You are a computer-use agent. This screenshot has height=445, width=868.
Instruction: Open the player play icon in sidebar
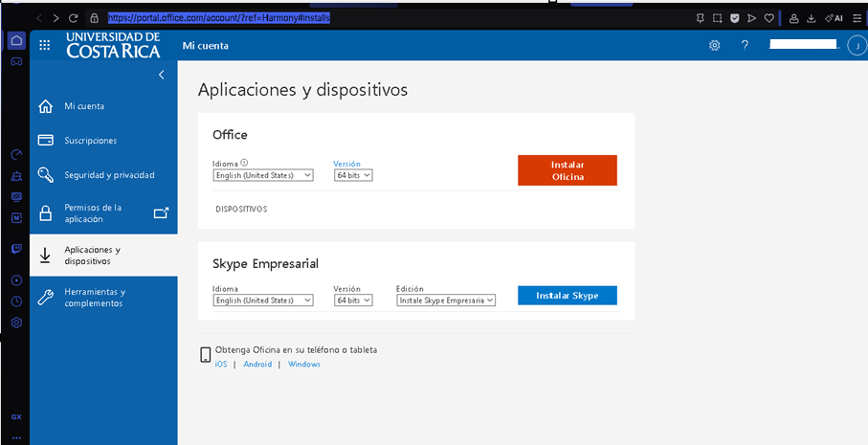click(x=16, y=280)
